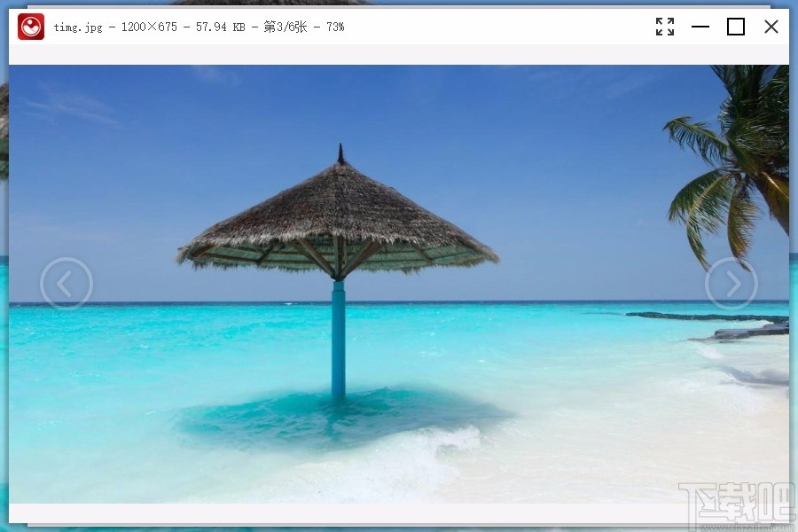Open the viewer menu via red logo icon

pyautogui.click(x=31, y=27)
